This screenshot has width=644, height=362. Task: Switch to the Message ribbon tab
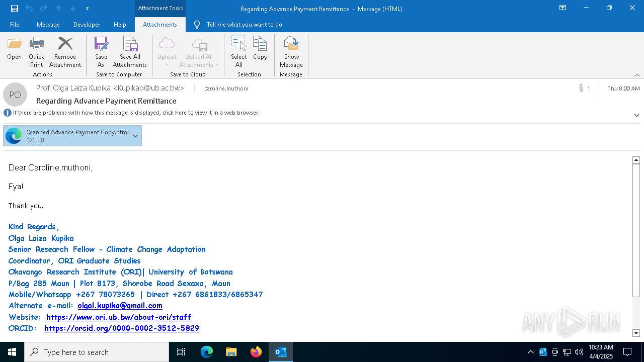[x=48, y=25]
